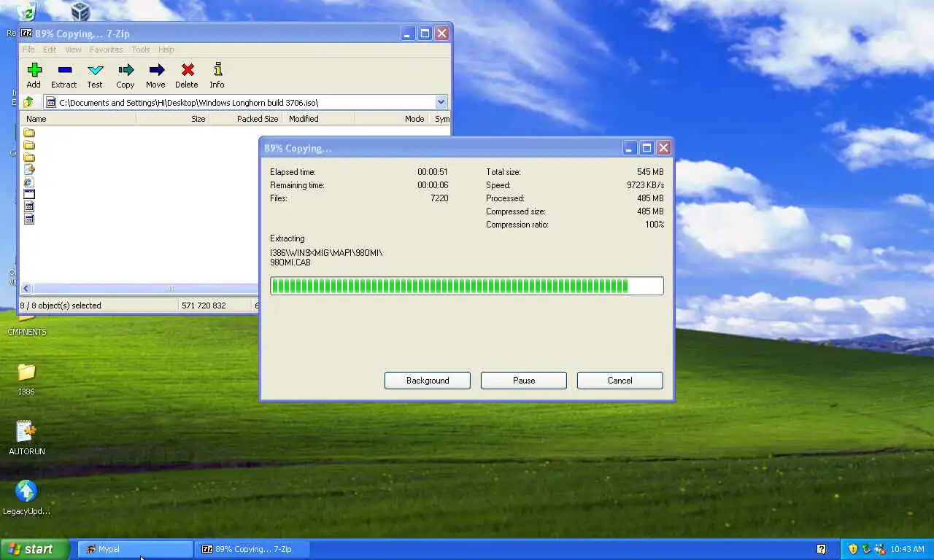The width and height of the screenshot is (934, 560).
Task: Click the green extraction progress bar
Action: pos(467,286)
